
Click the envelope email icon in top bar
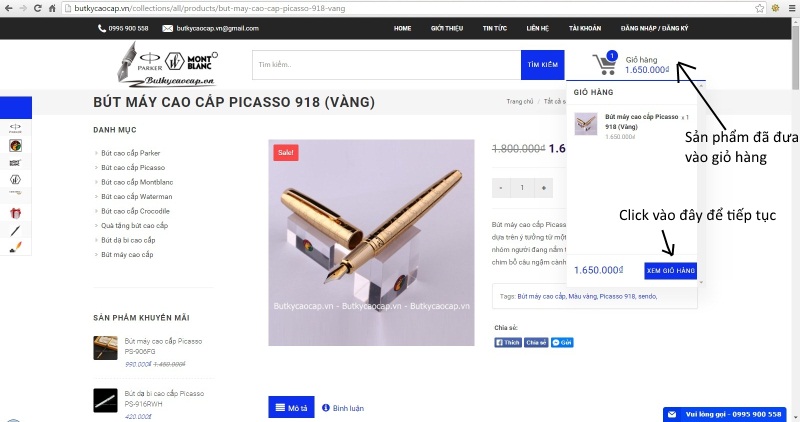coord(167,29)
